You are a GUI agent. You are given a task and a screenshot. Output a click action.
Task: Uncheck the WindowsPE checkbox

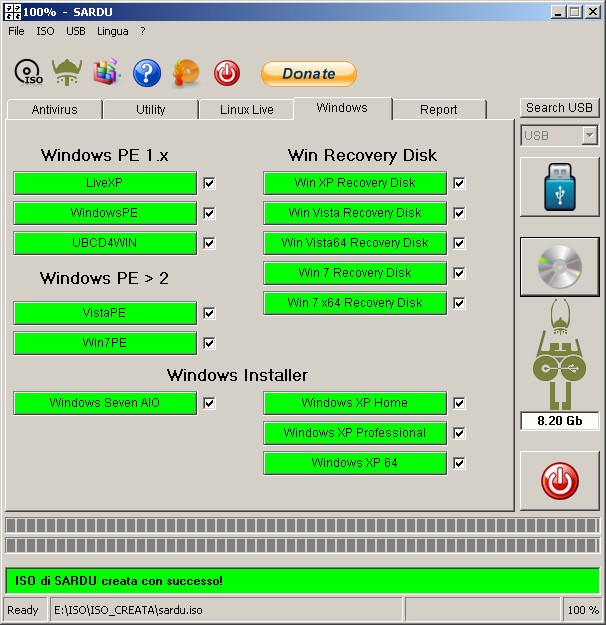coord(209,213)
